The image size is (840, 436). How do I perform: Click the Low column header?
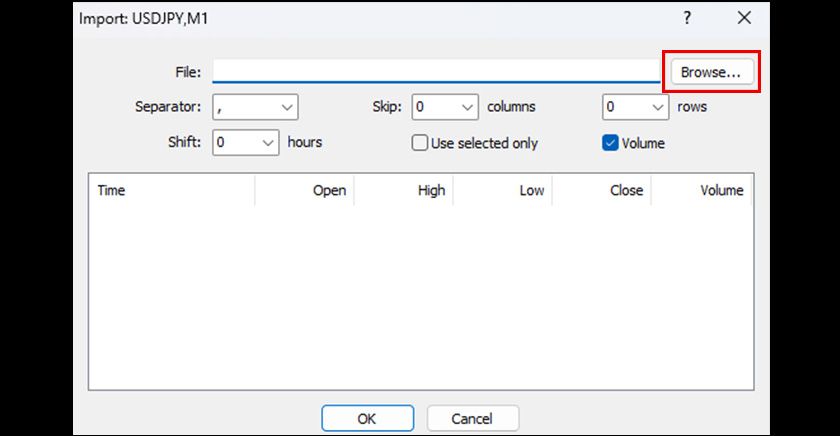pos(503,190)
